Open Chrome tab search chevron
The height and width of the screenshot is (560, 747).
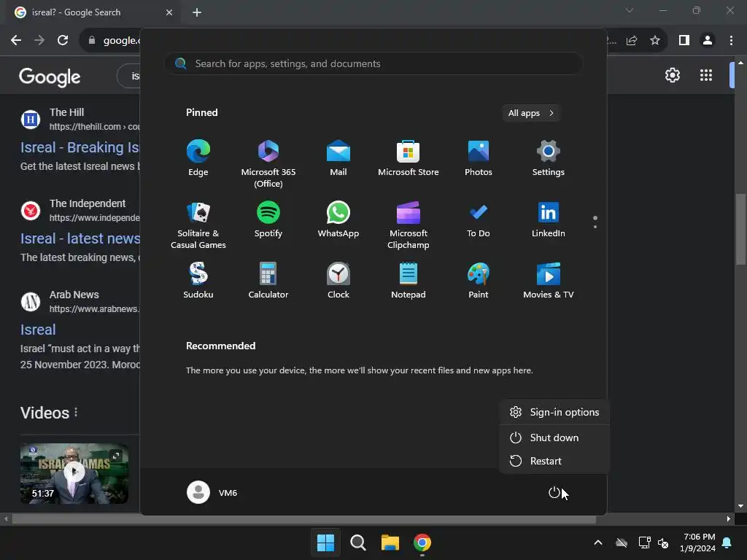630,10
